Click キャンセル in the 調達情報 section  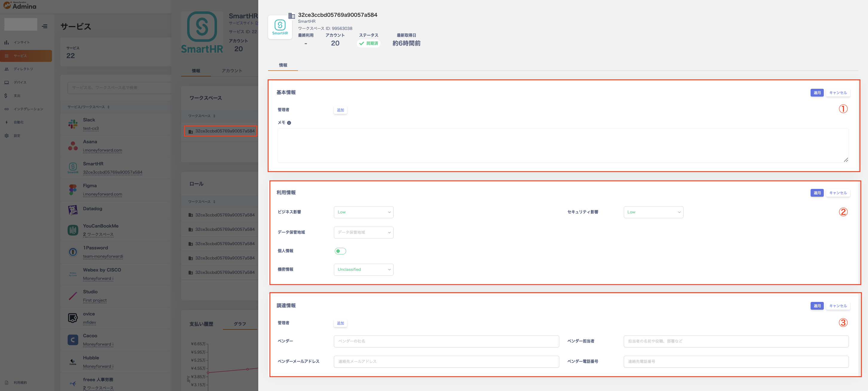coord(838,306)
